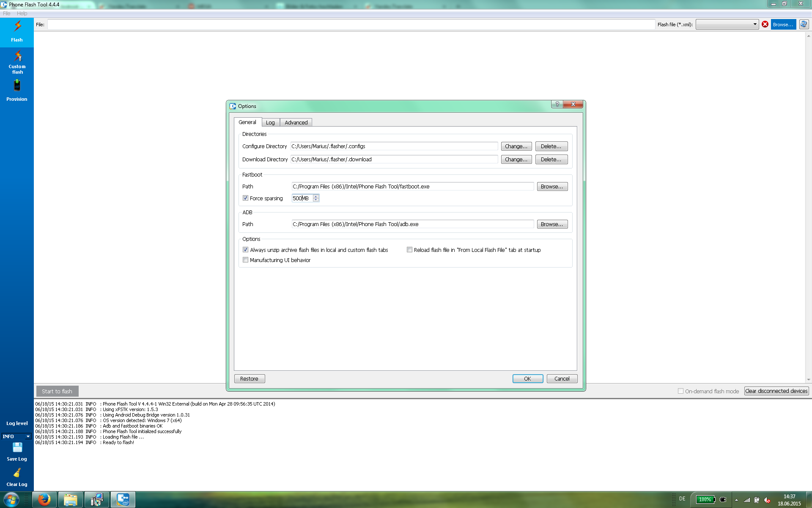Image resolution: width=812 pixels, height=508 pixels.
Task: Click the Download Directory path field
Action: pos(394,160)
